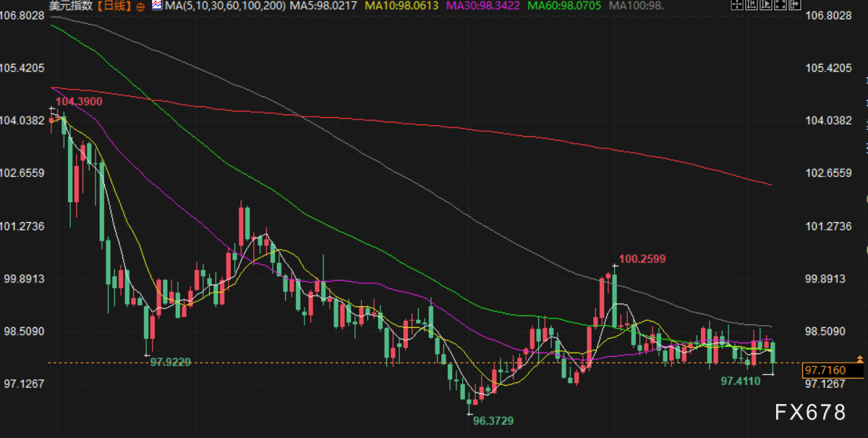Click the orange circled plus icon beside 日线

click(x=140, y=7)
